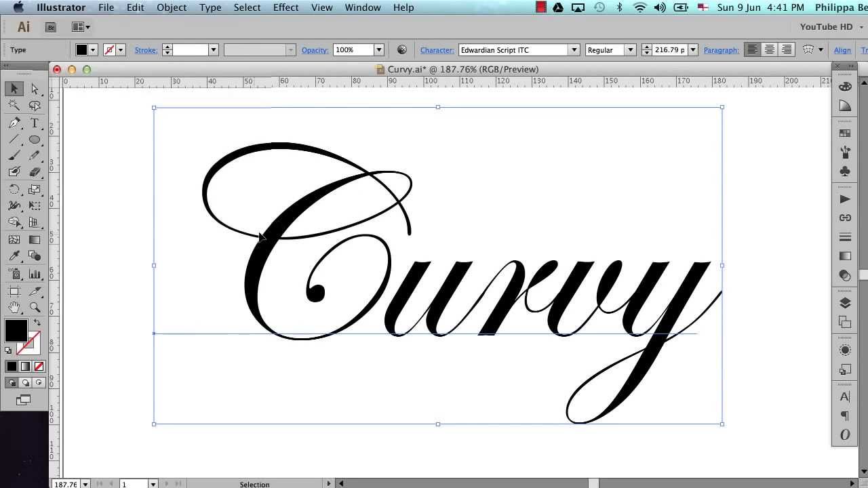
Task: Open the Window menu
Action: pos(363,7)
